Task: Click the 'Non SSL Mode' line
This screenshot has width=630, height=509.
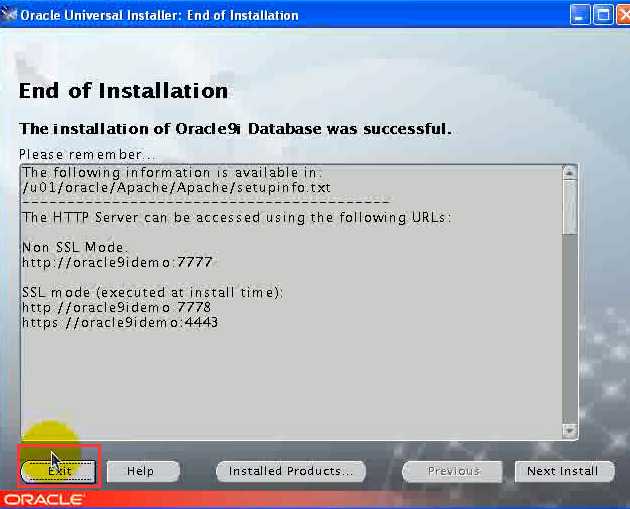Action: point(75,247)
